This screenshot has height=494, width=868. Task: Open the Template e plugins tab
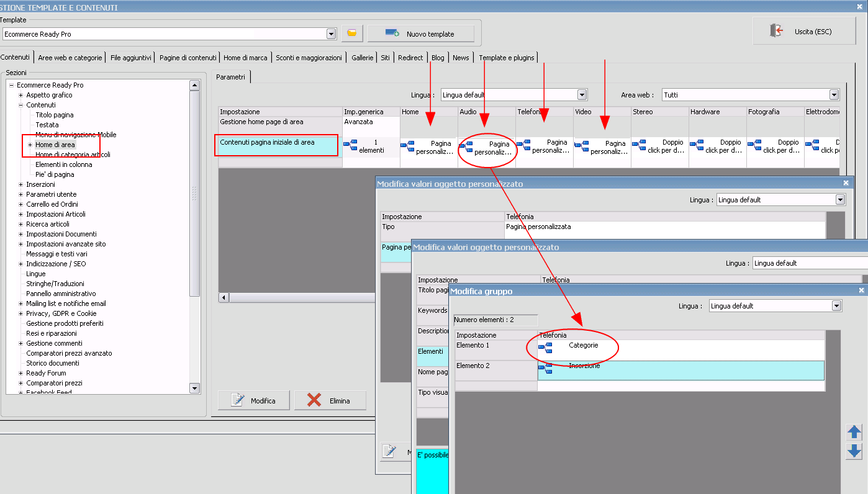(507, 58)
